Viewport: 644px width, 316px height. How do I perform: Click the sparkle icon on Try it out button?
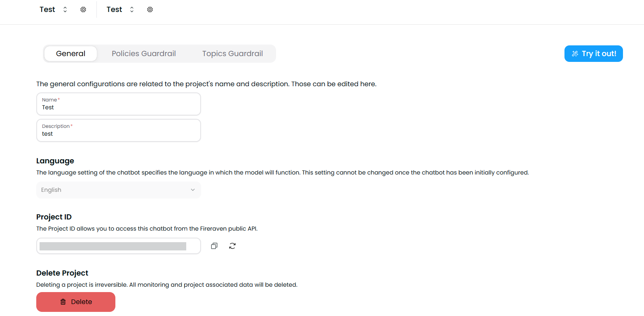pyautogui.click(x=575, y=53)
